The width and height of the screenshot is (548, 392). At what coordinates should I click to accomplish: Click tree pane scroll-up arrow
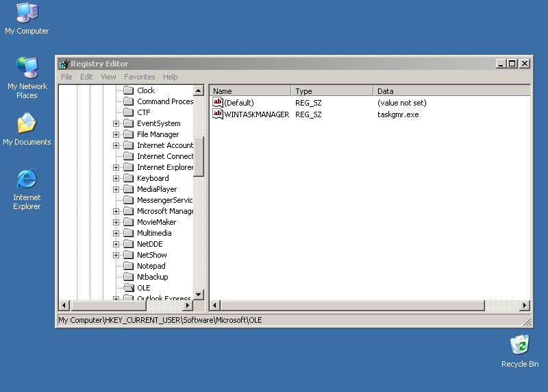(x=199, y=91)
